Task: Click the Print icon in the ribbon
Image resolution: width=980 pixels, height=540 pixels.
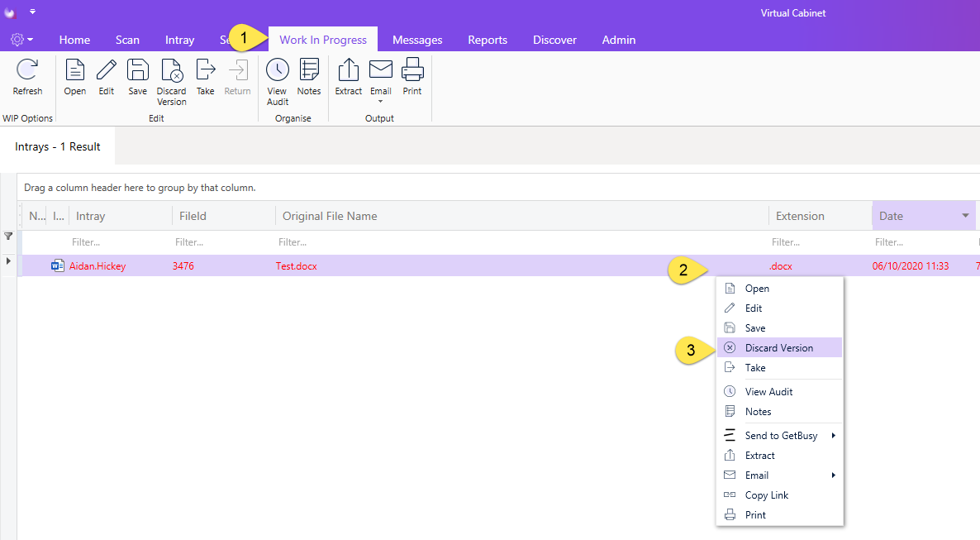Action: pos(412,70)
